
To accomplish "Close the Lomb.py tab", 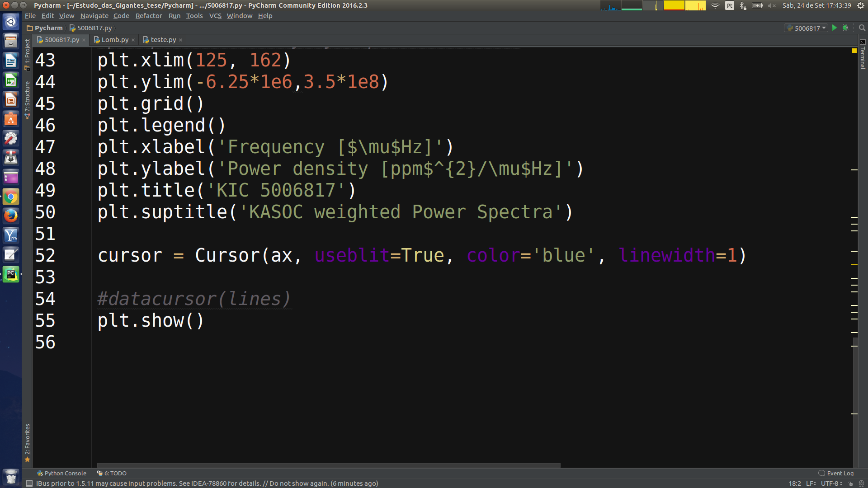I will click(133, 40).
